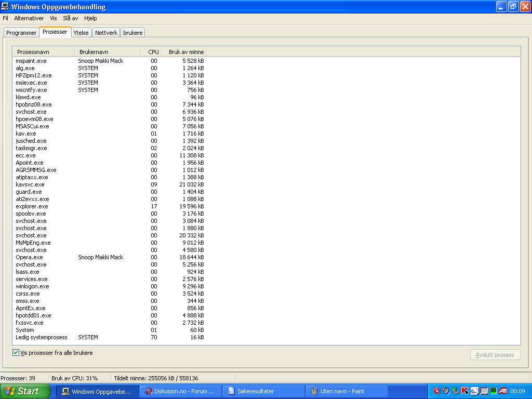Select the csrss.exe process
This screenshot has height=399, width=532.
click(110, 294)
